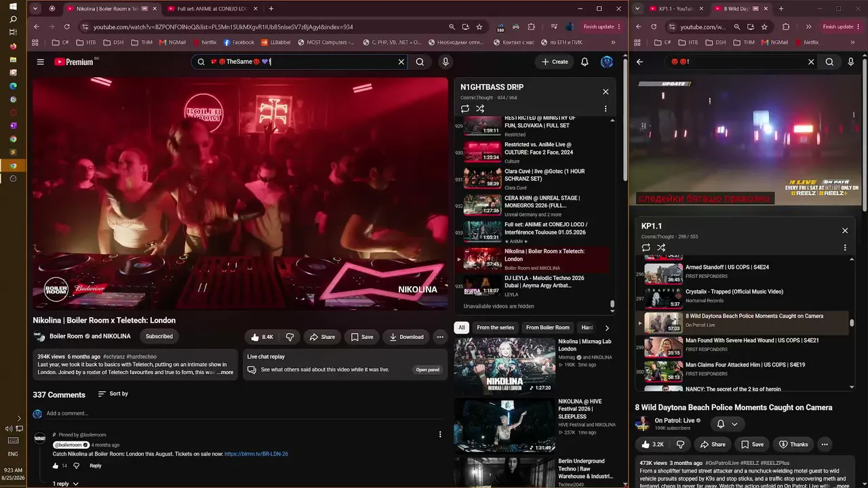Open more actions for Daytona Beach video
Viewport: 868px width, 488px height.
point(825,445)
